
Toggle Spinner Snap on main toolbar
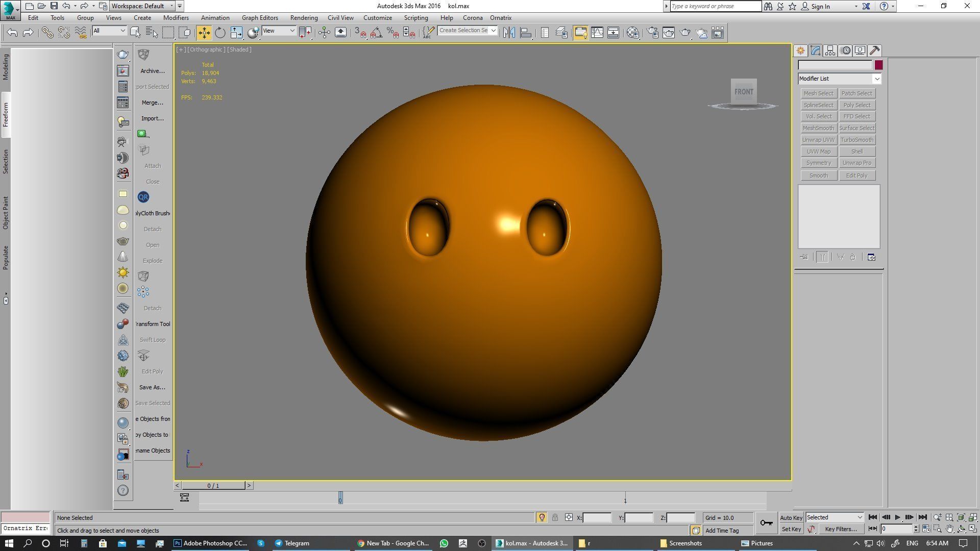click(409, 33)
